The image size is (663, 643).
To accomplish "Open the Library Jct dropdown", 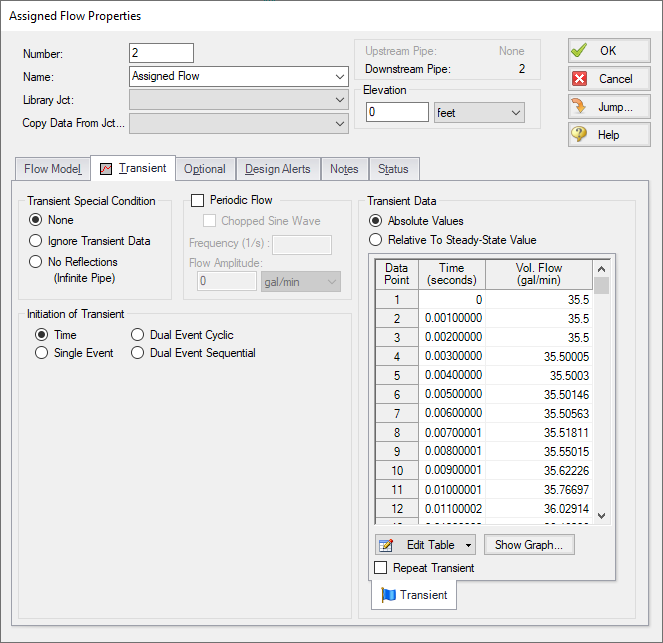I will coord(340,100).
